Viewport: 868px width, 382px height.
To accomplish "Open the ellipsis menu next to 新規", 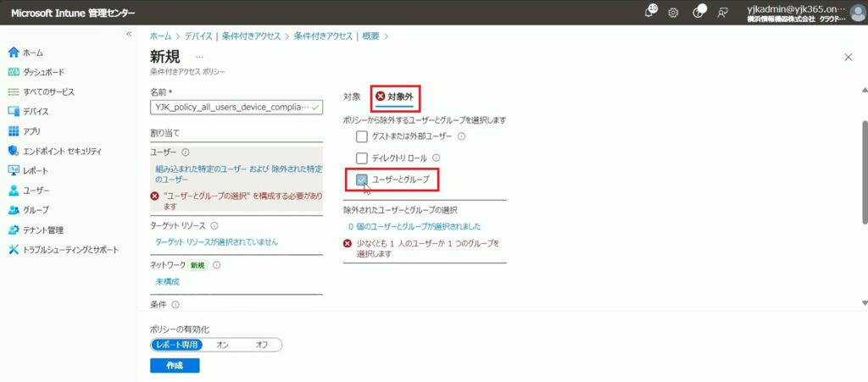I will [x=199, y=57].
